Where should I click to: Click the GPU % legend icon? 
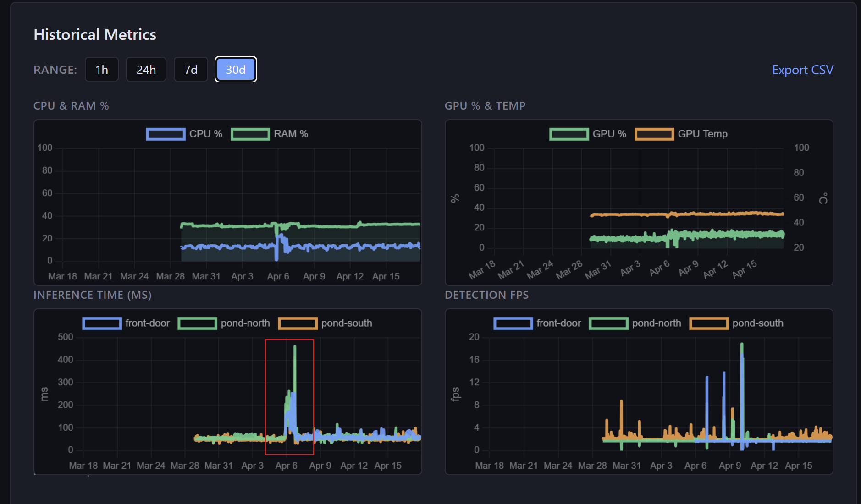[x=569, y=134]
